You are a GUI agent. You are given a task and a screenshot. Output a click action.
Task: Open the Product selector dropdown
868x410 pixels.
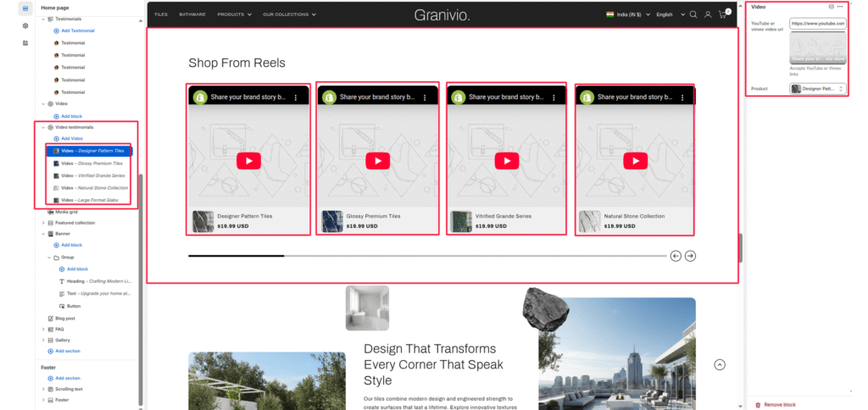tap(818, 88)
